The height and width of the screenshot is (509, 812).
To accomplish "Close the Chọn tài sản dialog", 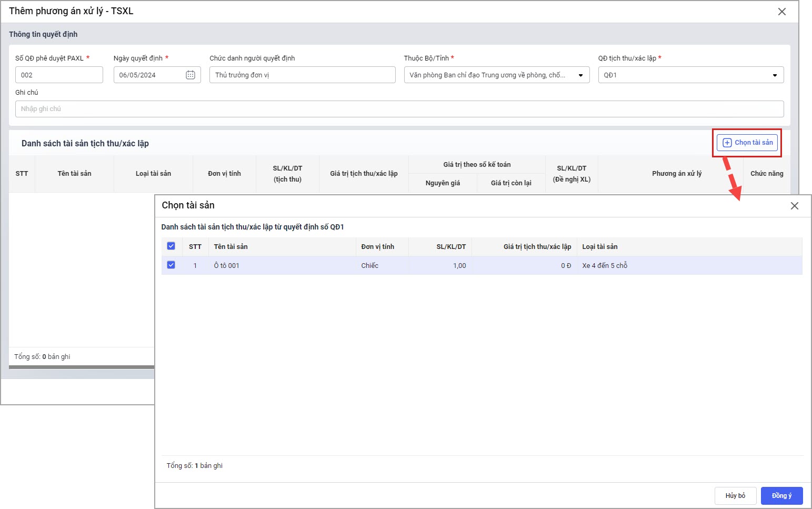I will tap(794, 206).
